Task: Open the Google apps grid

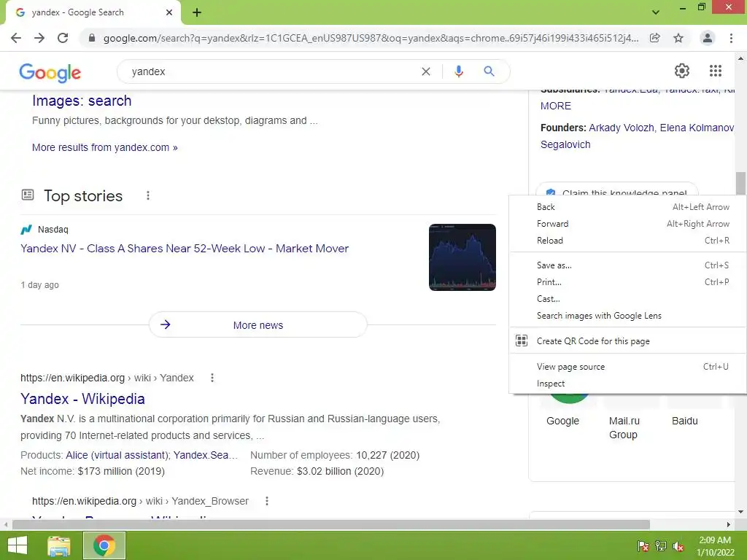Action: (x=716, y=71)
